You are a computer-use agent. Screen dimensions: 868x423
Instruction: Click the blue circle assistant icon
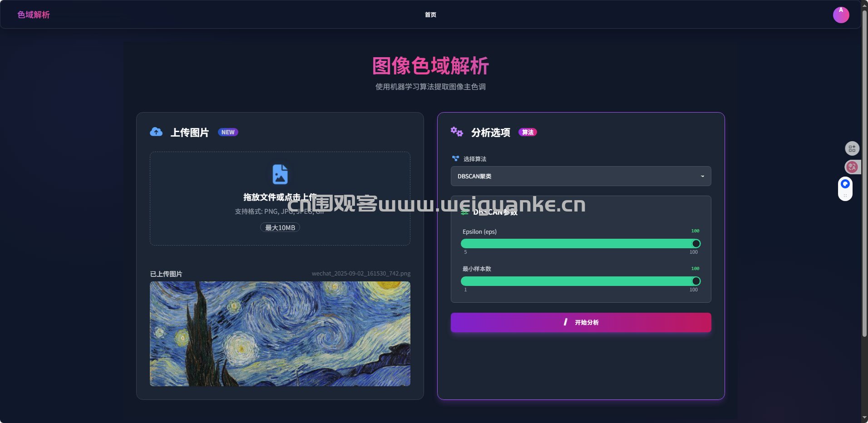[x=845, y=184]
